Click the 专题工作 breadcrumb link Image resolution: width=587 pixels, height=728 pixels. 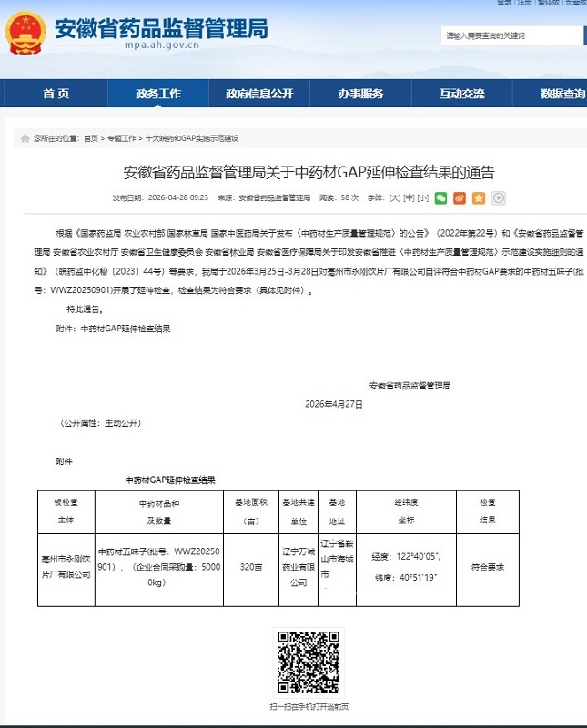pyautogui.click(x=122, y=138)
